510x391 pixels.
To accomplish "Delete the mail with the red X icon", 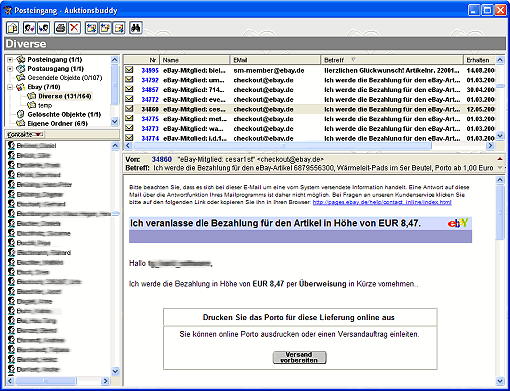I will click(x=74, y=28).
